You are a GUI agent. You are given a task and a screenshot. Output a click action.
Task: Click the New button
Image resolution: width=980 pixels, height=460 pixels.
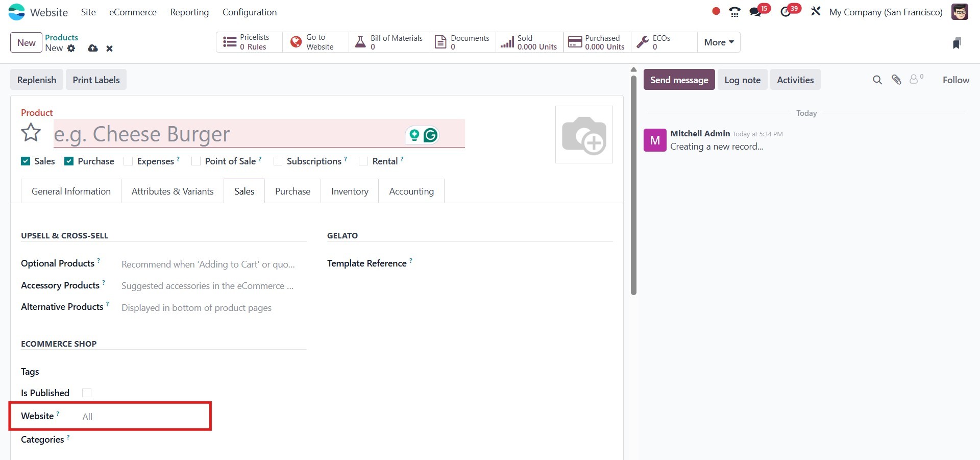[26, 42]
